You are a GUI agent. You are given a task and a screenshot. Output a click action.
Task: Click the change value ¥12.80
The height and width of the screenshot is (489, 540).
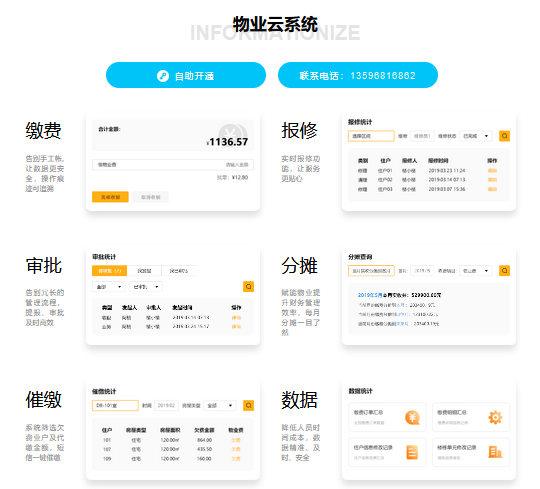[240, 177]
